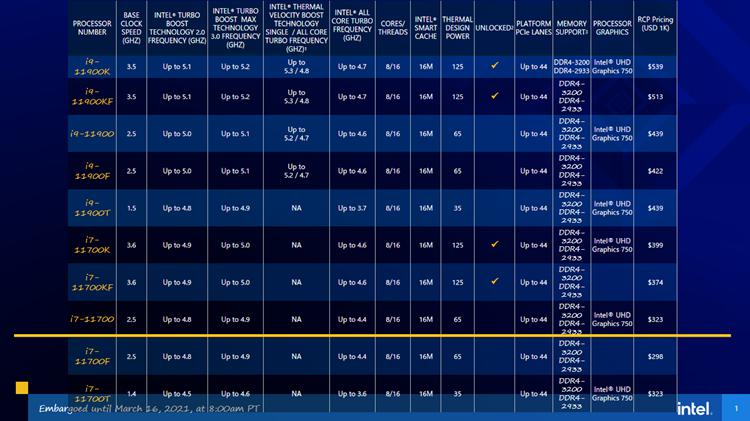Select the 'MEMORY SUPPORT' column header

point(572,28)
